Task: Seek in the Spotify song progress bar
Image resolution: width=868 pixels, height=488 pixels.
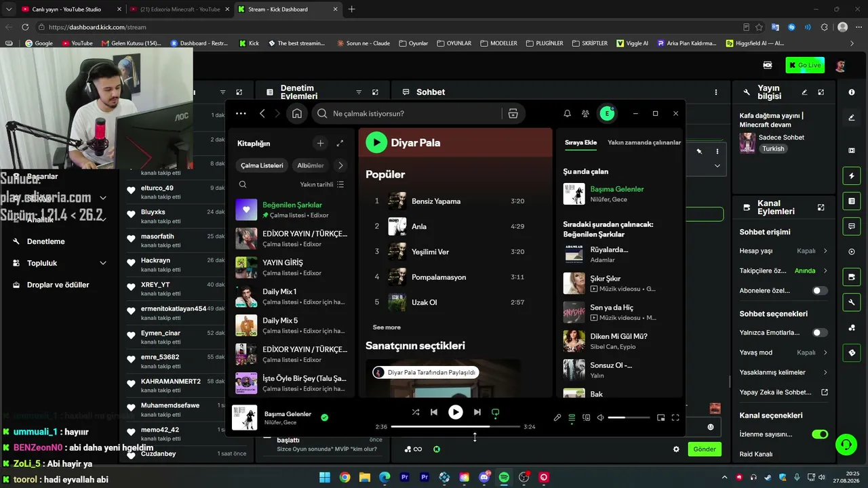Action: click(456, 426)
